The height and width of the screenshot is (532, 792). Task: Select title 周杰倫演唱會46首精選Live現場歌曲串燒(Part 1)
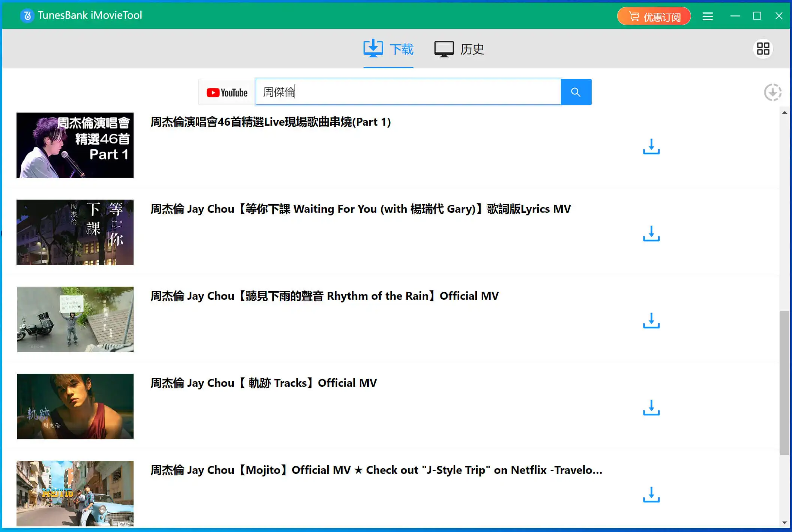(271, 122)
